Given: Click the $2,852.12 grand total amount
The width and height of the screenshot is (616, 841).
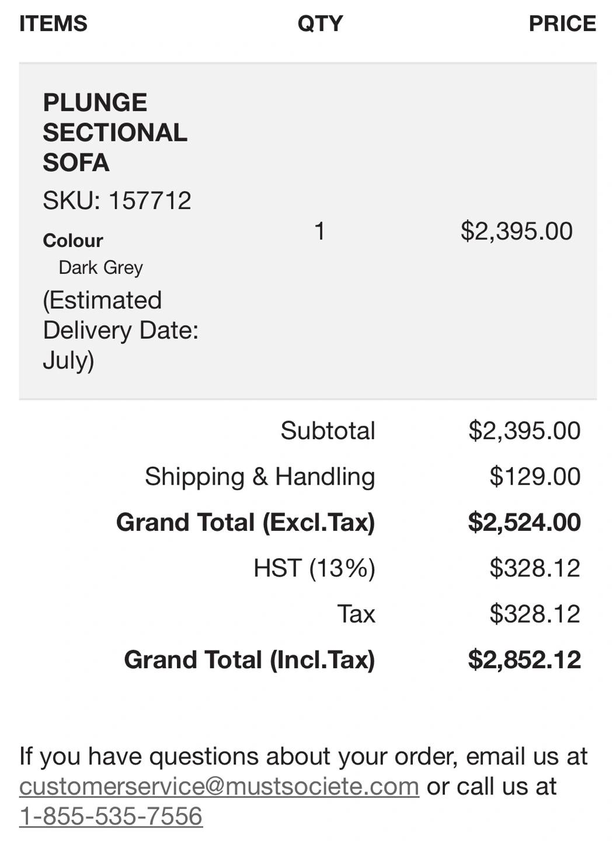Looking at the screenshot, I should point(524,660).
